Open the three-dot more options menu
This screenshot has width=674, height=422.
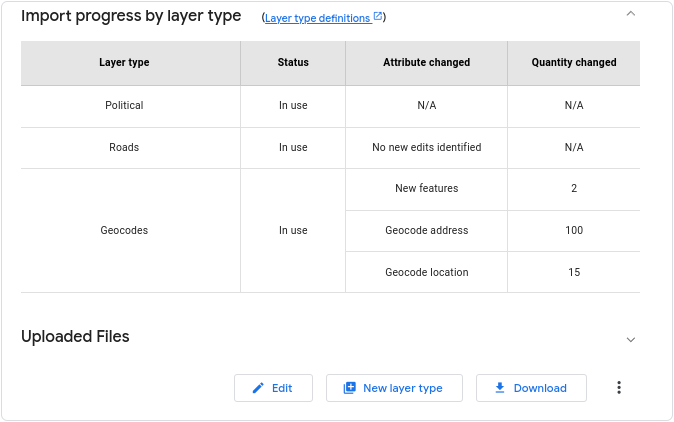[x=619, y=388]
